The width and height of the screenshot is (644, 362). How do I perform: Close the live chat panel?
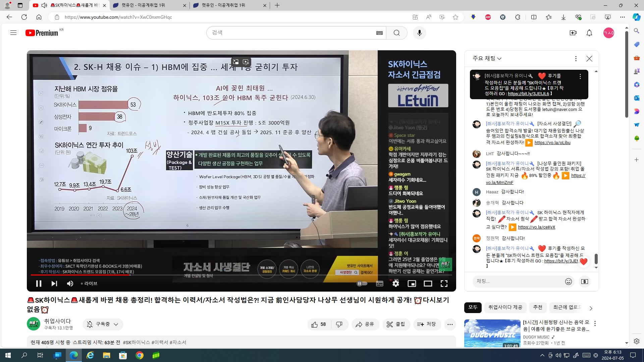coord(589,59)
